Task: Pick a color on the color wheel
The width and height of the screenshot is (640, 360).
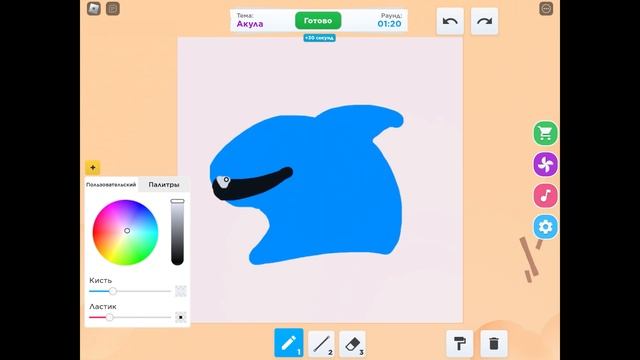Action: coord(125,232)
